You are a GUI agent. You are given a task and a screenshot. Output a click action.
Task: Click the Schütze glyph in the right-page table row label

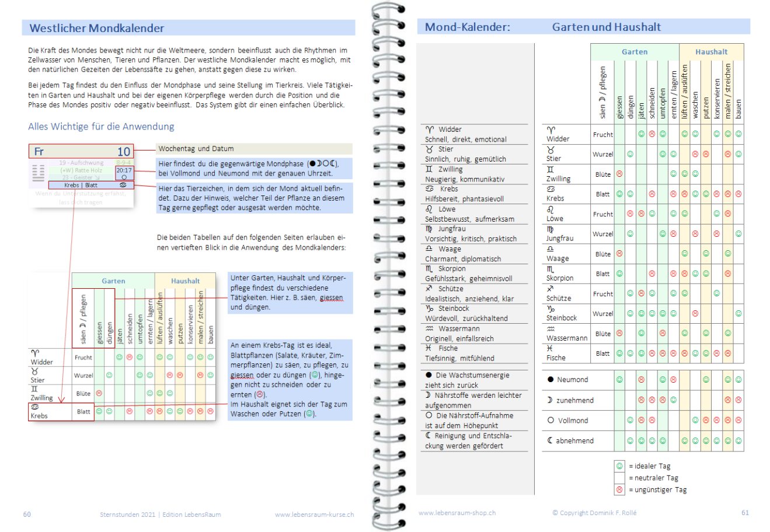(551, 289)
